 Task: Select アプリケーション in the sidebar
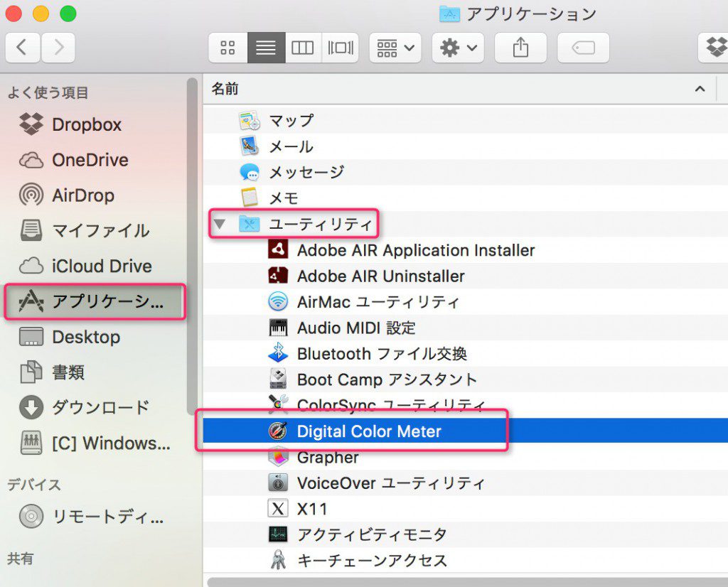(95, 301)
